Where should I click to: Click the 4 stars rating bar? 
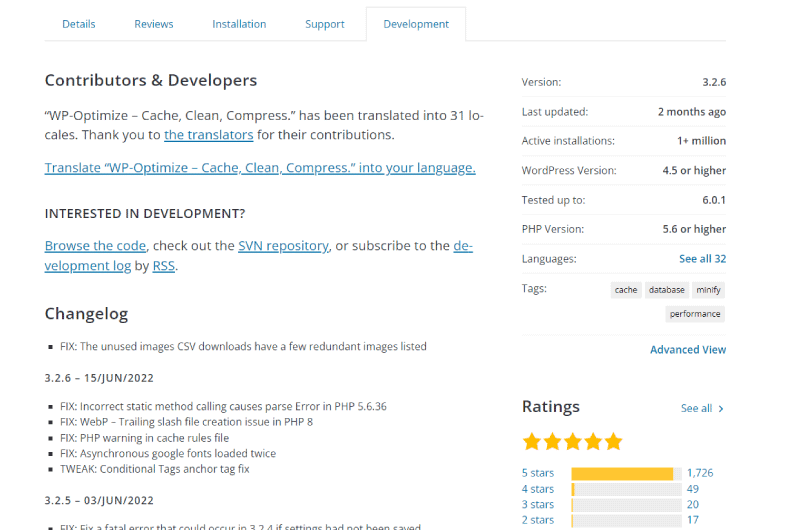[x=627, y=489]
